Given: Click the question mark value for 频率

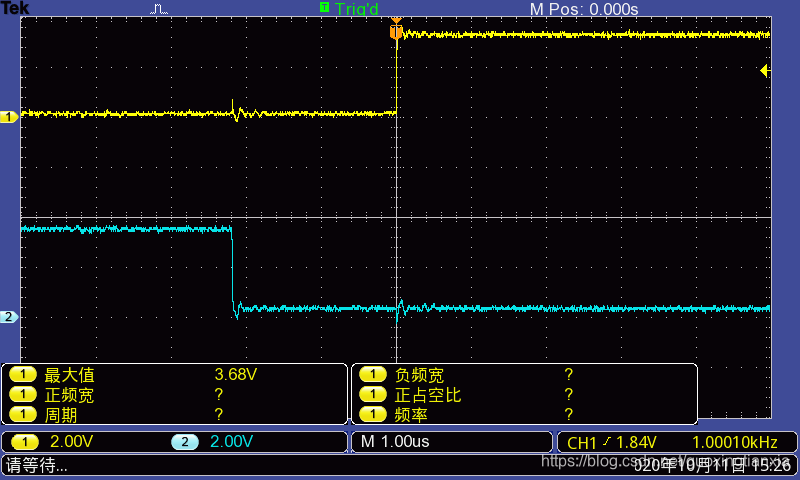Looking at the screenshot, I should (x=569, y=414).
